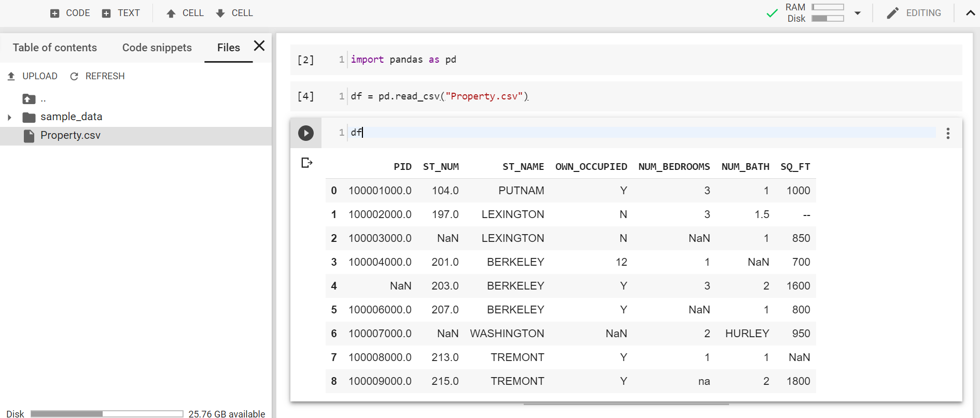Move the cell up
This screenshot has height=418, width=980.
[x=185, y=13]
